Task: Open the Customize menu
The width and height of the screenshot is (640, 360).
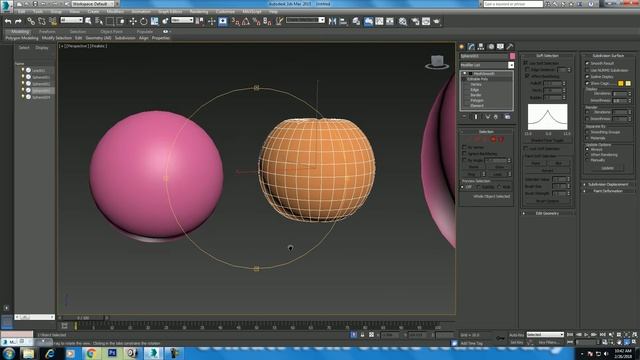Action: point(225,12)
